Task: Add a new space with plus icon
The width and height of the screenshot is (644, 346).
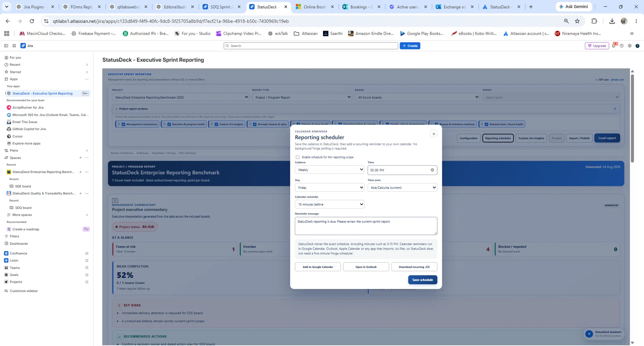Action: pyautogui.click(x=80, y=158)
